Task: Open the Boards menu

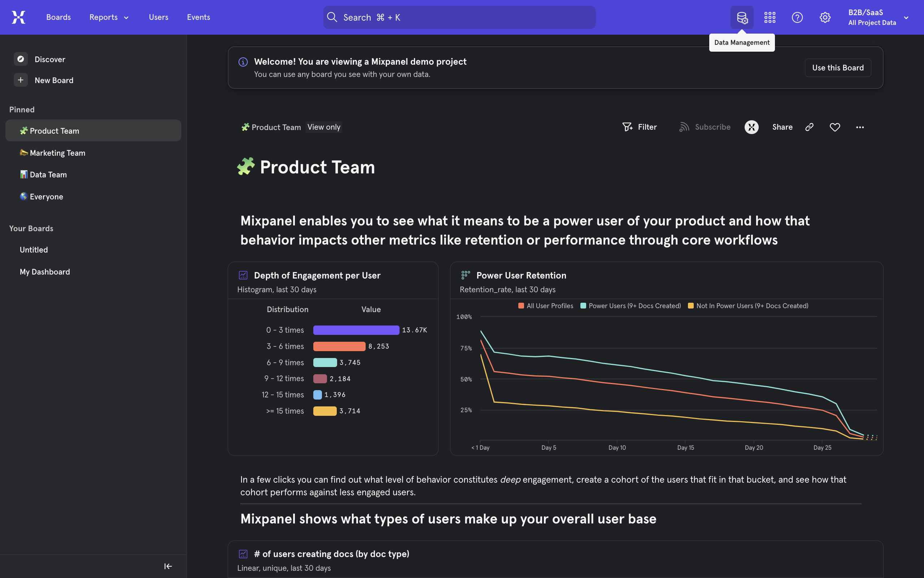Action: [58, 17]
